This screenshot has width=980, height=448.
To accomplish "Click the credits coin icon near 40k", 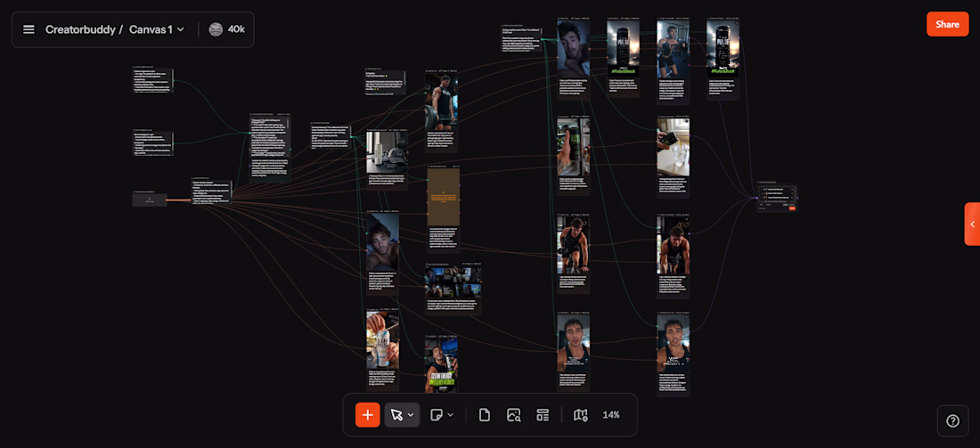I will point(216,29).
